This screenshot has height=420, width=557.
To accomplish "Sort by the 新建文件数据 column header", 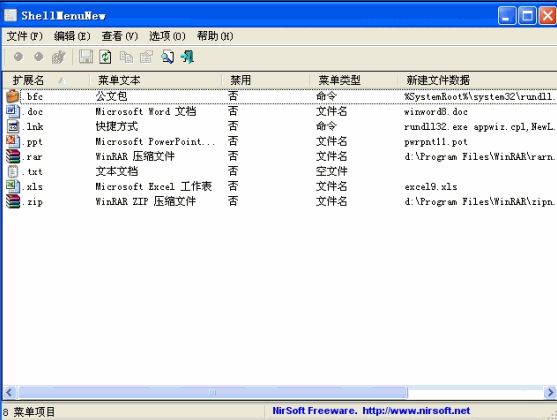I will (477, 80).
